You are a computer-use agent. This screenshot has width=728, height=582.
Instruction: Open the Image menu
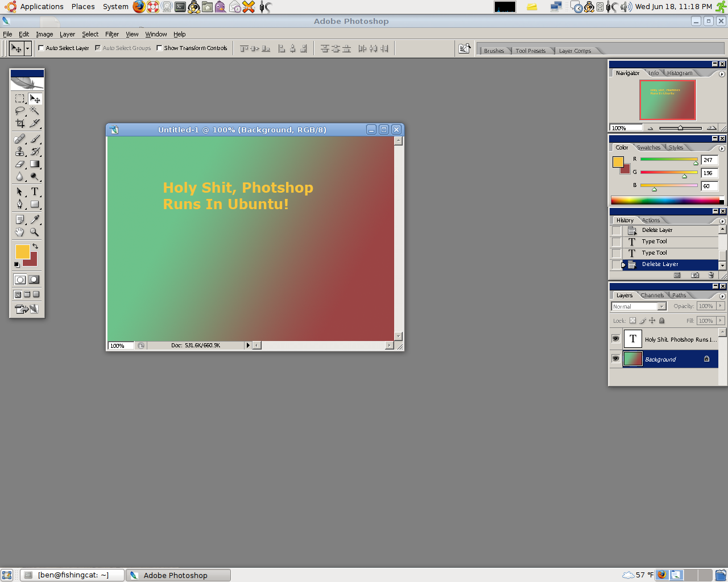point(44,34)
